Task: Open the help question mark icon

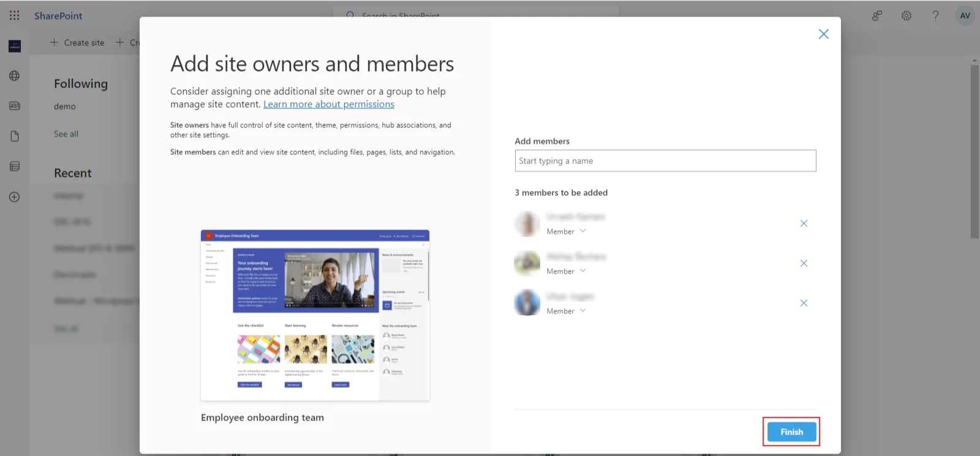Action: coord(935,16)
